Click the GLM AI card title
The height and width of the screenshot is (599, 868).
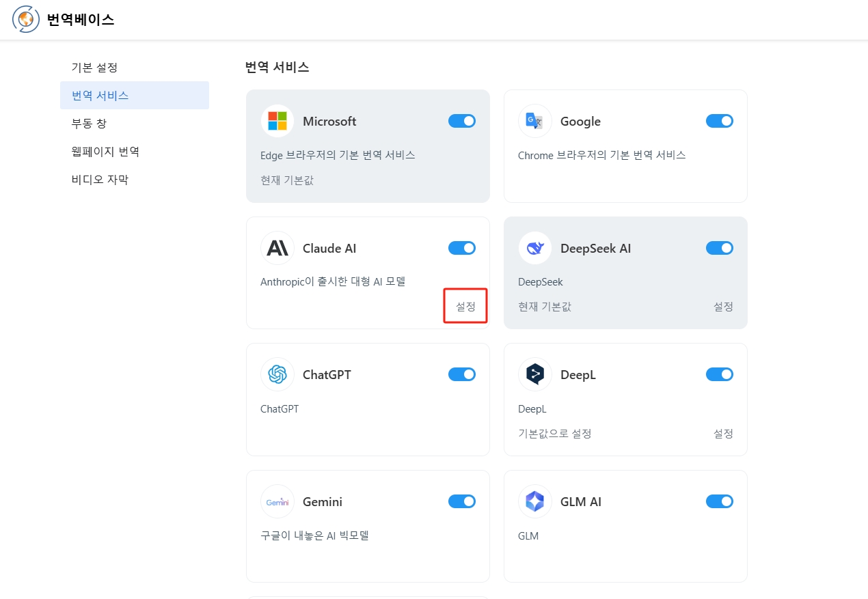(581, 501)
